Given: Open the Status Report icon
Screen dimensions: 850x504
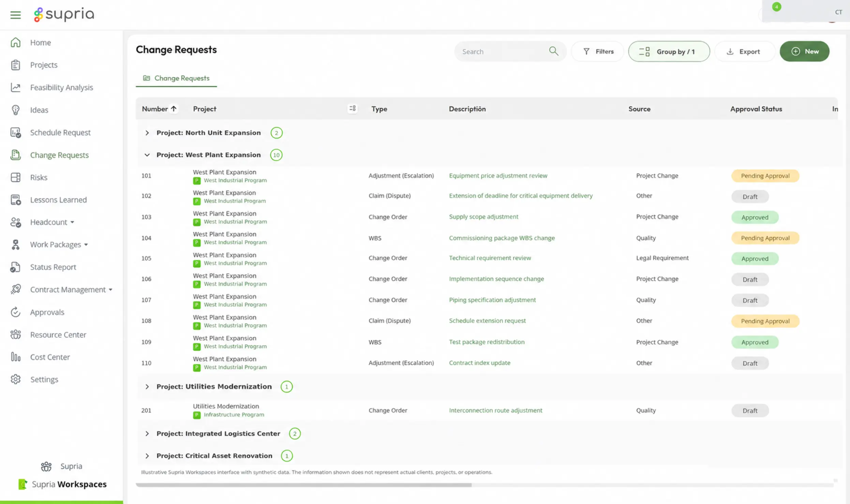Looking at the screenshot, I should tap(15, 267).
